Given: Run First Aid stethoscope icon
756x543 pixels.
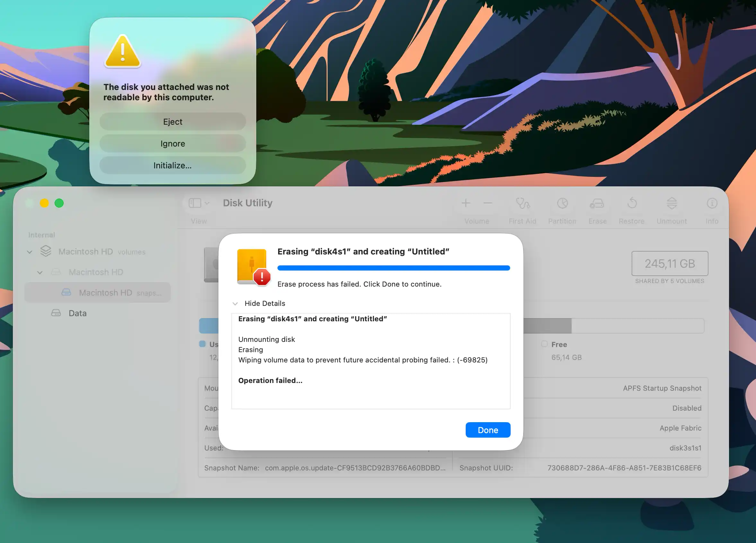Looking at the screenshot, I should [x=522, y=203].
